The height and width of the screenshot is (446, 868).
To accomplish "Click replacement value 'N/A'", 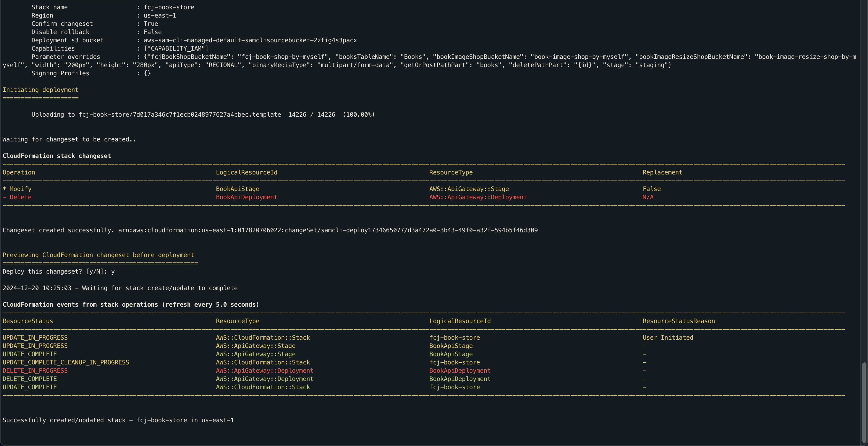I will (648, 197).
